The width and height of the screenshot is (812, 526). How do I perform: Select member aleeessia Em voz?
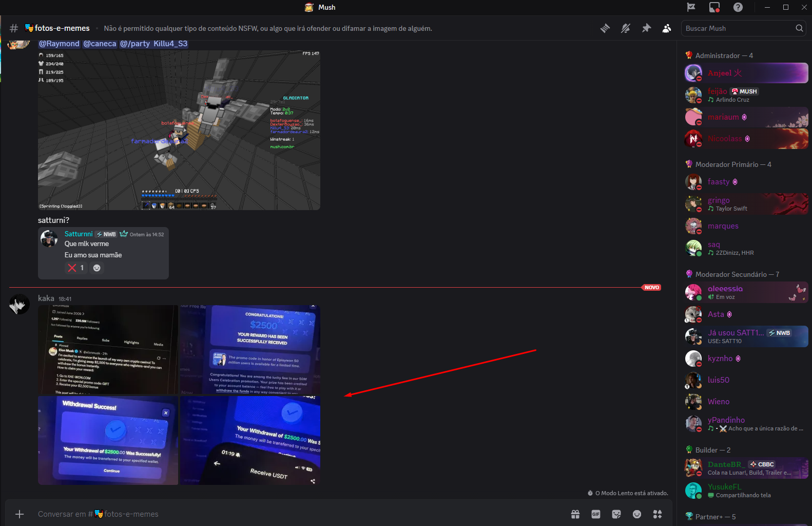[746, 292]
